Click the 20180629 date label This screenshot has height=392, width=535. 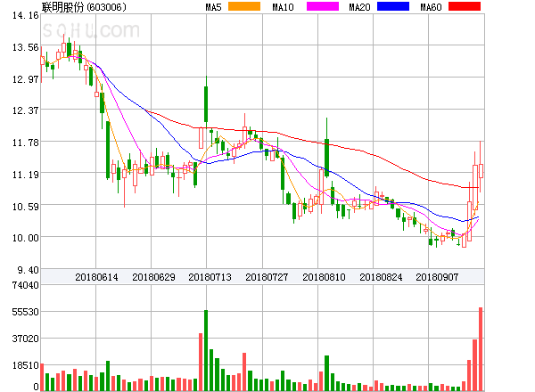point(153,277)
